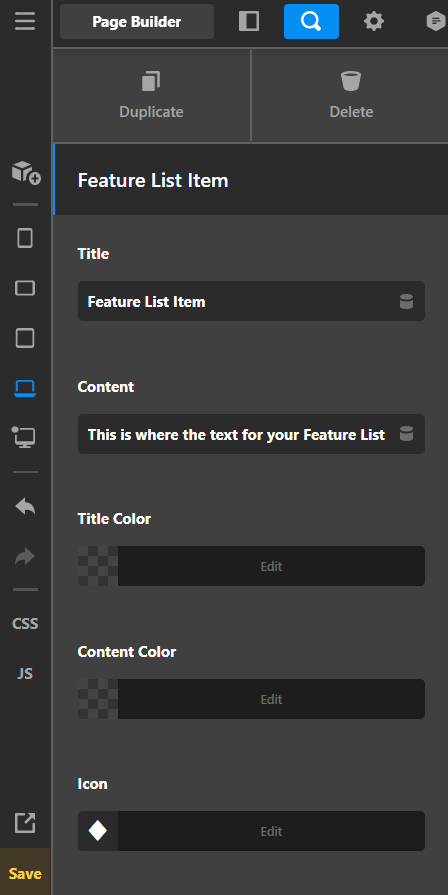This screenshot has width=448, height=895.
Task: Open the JS editor
Action: click(25, 674)
